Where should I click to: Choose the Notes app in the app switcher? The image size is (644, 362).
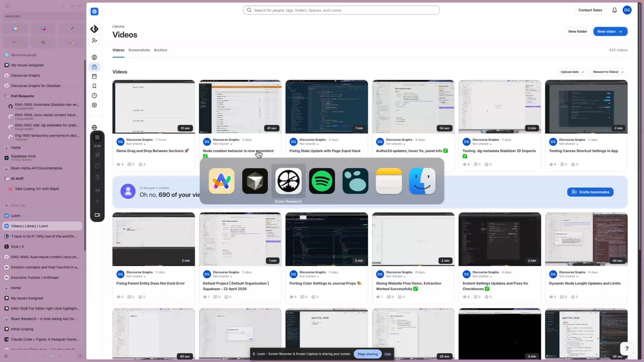tap(388, 181)
